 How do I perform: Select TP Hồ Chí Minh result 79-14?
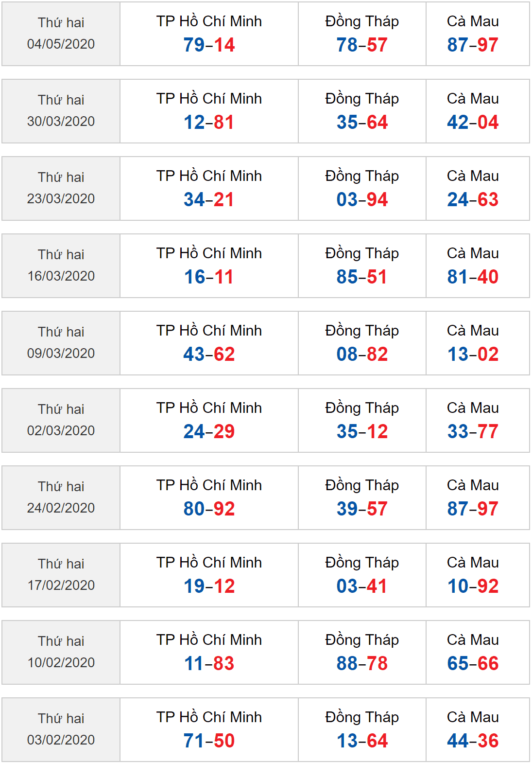pyautogui.click(x=209, y=45)
